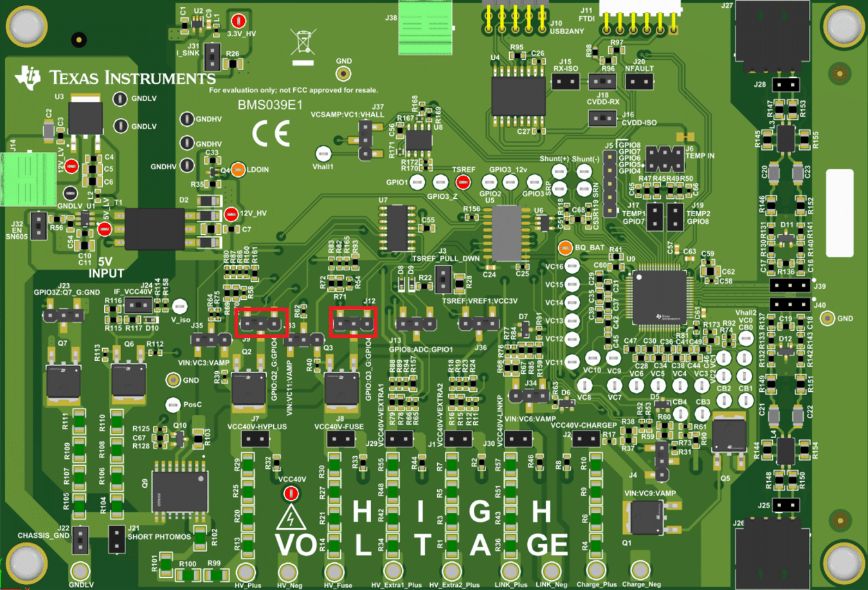Click the J25 jumper
Screen dimensions: 868x590
click(785, 505)
